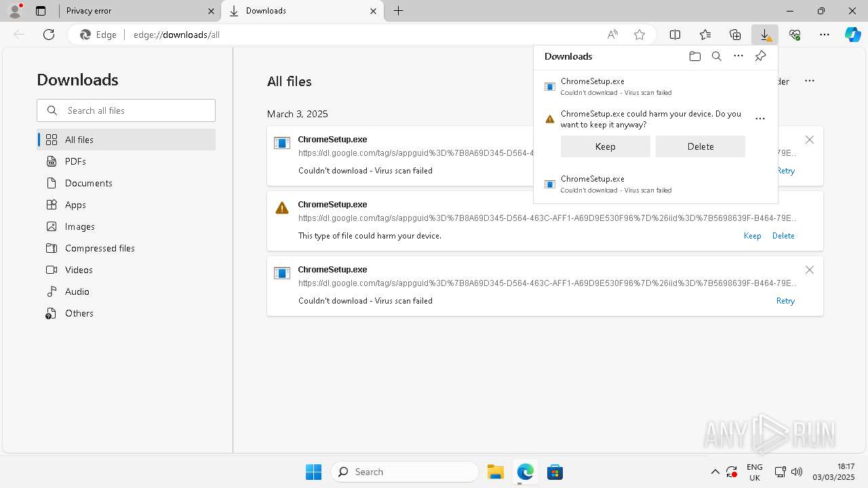Filter by Images
The height and width of the screenshot is (488, 868).
126,226
